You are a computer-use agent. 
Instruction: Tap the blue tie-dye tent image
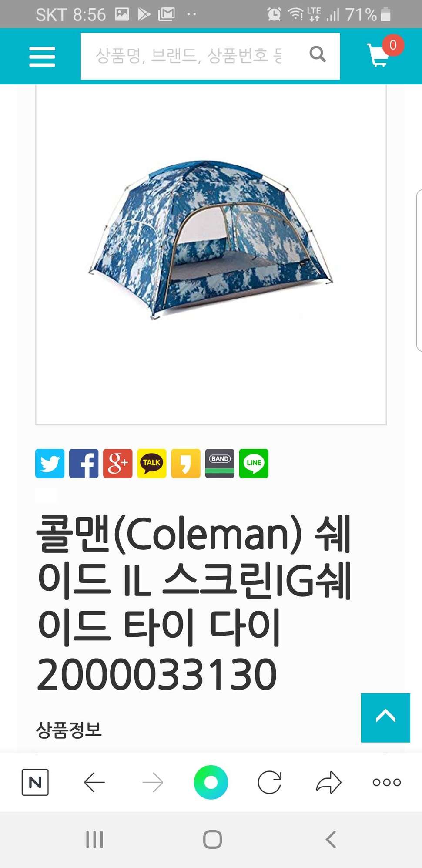[x=211, y=239]
